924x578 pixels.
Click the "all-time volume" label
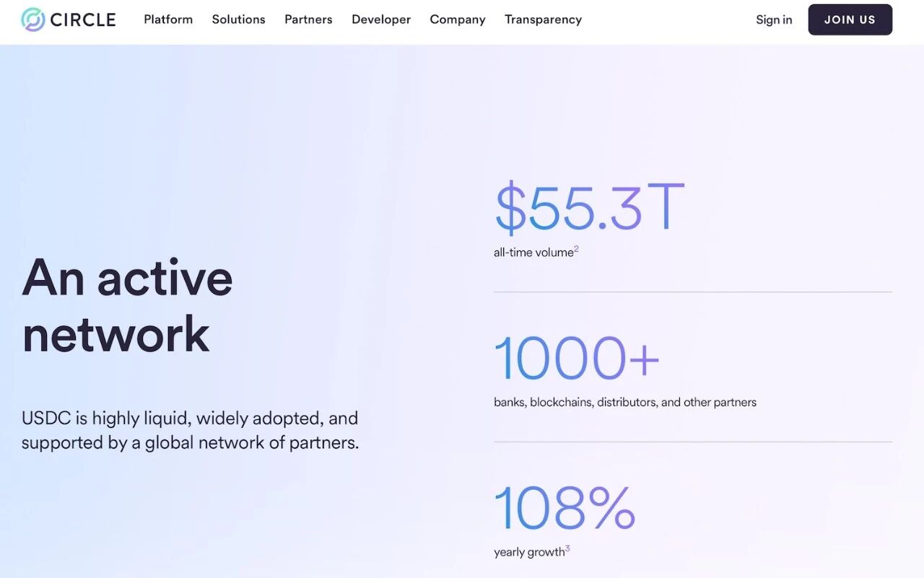click(533, 253)
